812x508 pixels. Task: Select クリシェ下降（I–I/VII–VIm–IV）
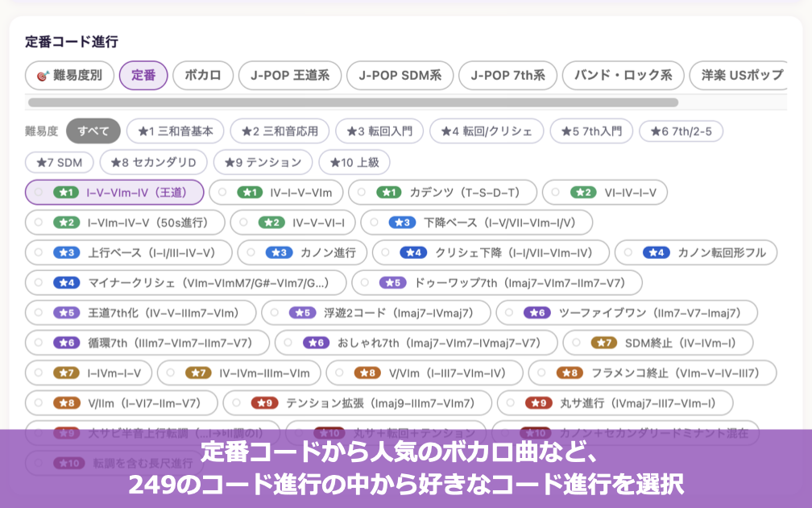coord(491,252)
